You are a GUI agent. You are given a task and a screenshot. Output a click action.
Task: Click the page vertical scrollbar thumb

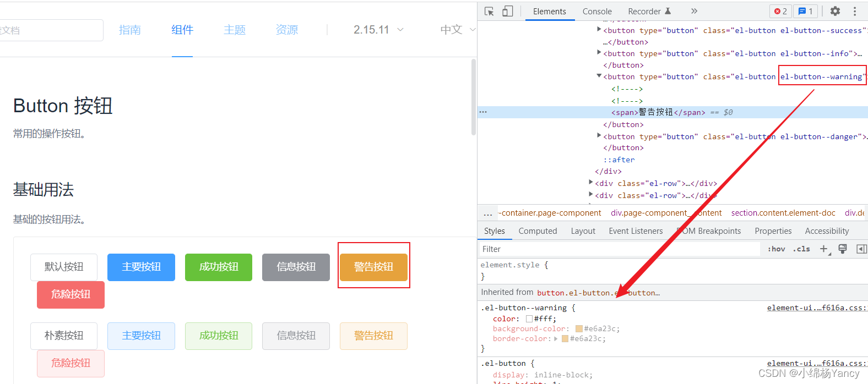tap(474, 97)
